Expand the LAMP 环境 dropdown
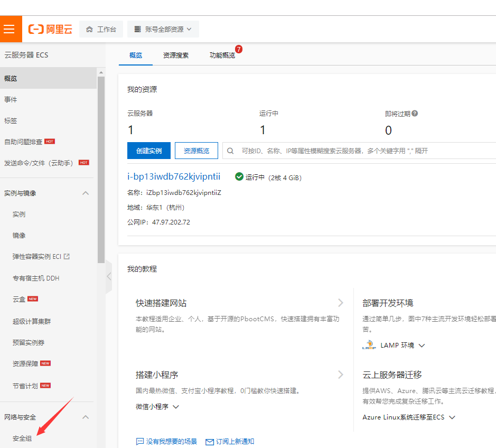 click(422, 346)
